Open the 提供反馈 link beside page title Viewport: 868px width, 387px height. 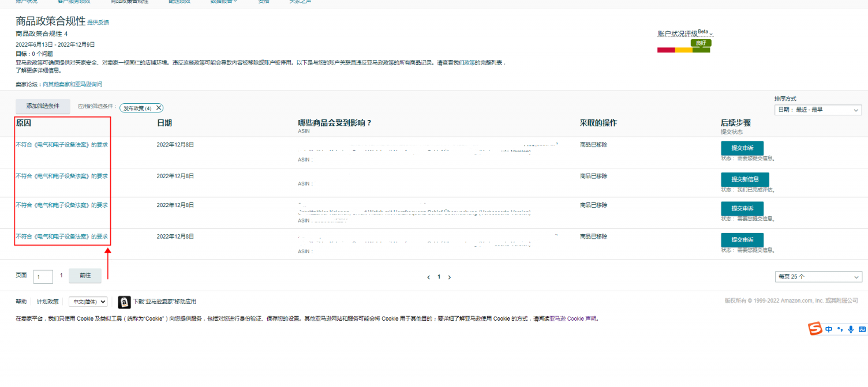pos(98,22)
